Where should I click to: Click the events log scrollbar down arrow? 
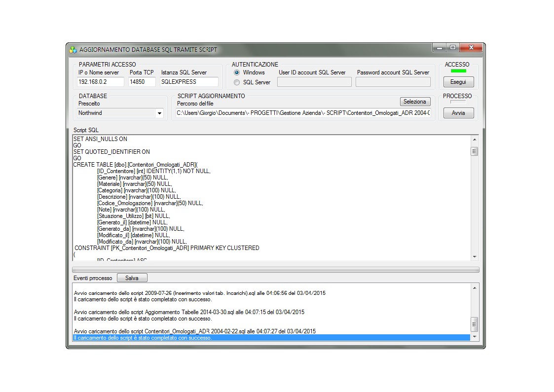point(475,337)
